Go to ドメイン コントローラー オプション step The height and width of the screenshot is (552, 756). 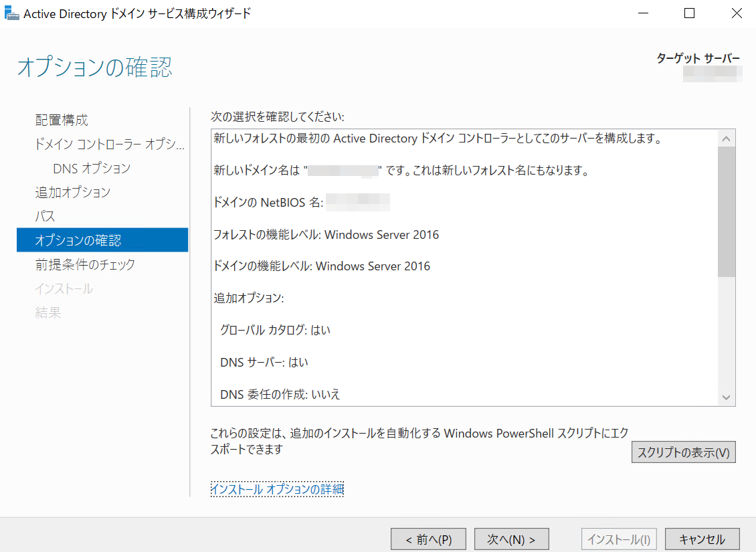[110, 144]
